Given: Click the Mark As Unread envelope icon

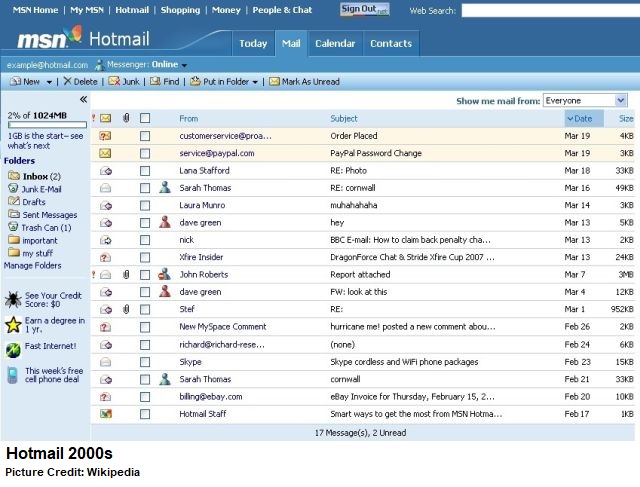Looking at the screenshot, I should (274, 82).
